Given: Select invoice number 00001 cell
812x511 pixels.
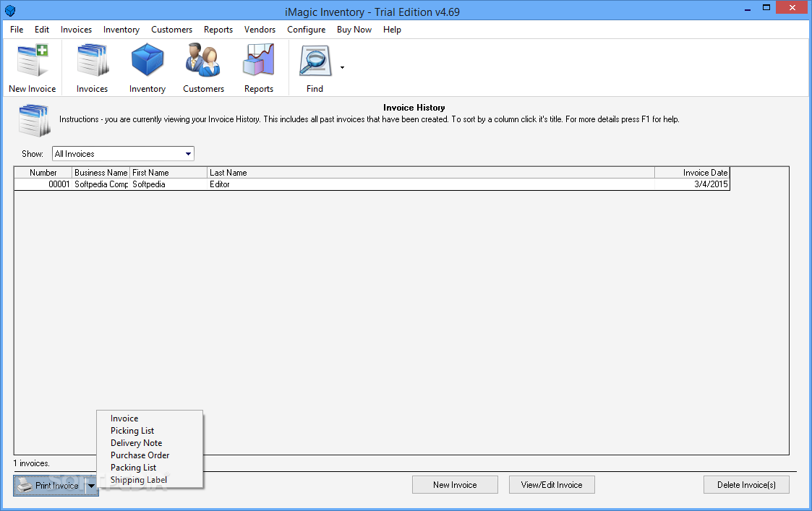Looking at the screenshot, I should [x=43, y=184].
